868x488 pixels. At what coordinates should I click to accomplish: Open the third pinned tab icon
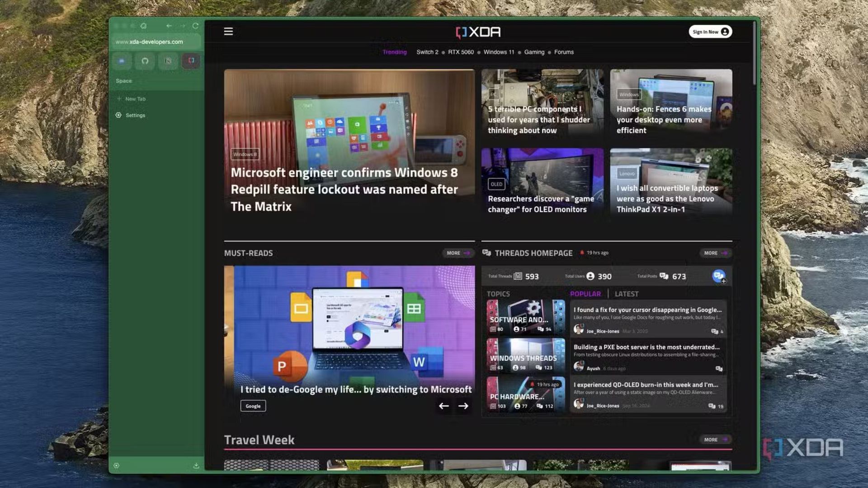coord(168,61)
